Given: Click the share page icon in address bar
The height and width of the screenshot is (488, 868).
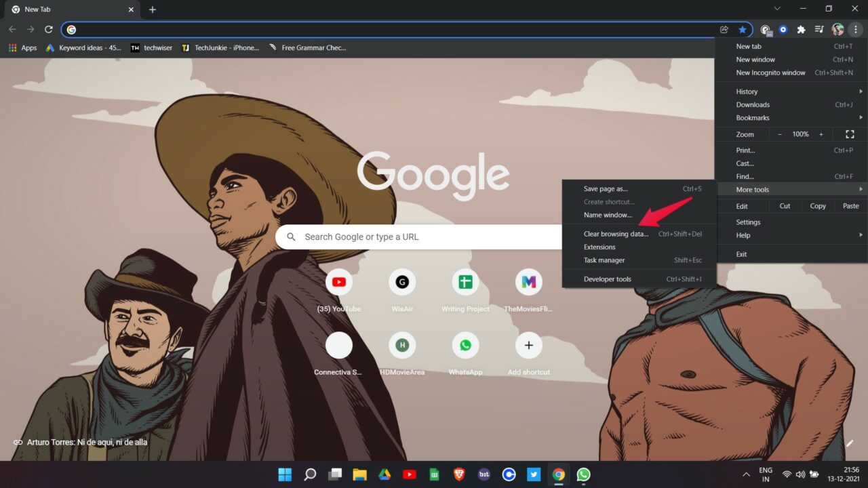Looking at the screenshot, I should tap(724, 30).
